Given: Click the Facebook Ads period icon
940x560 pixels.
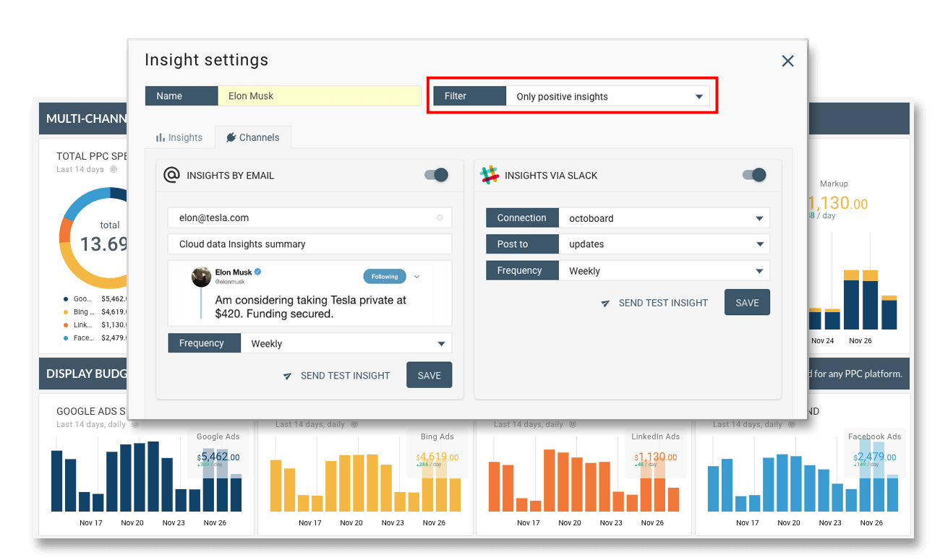Looking at the screenshot, I should coord(790,424).
